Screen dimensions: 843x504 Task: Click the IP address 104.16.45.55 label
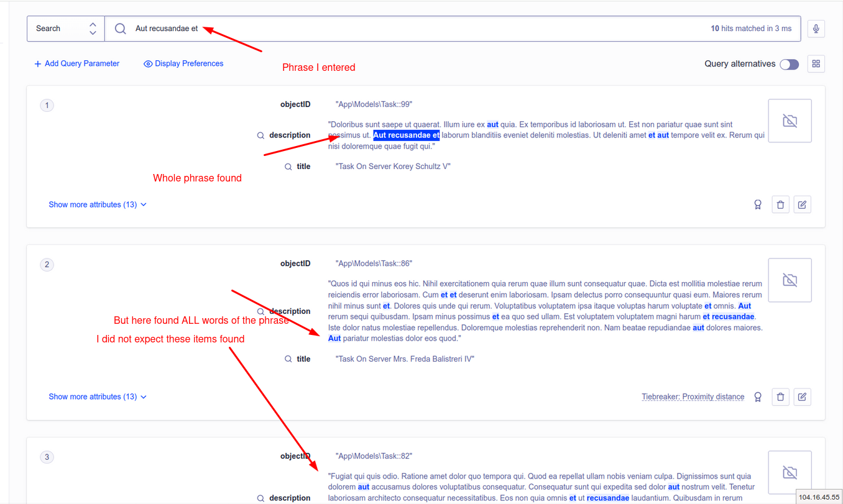pos(819,497)
